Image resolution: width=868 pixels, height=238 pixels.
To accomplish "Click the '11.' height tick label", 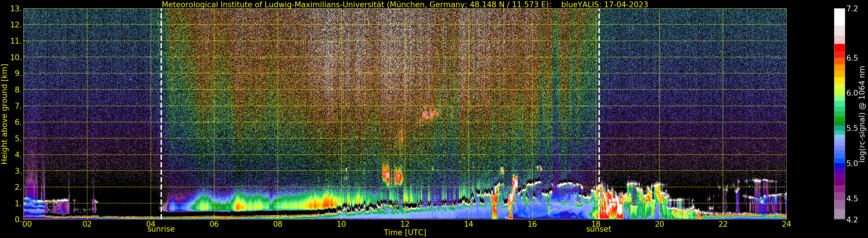I will [16, 41].
